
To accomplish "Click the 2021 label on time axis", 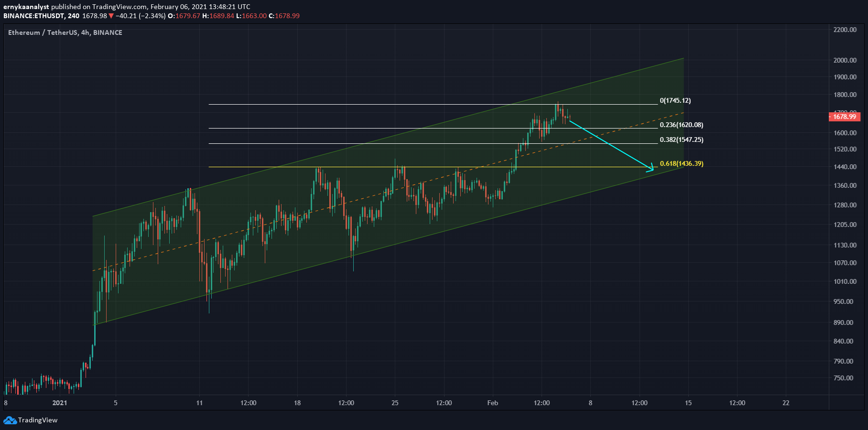I will [x=60, y=403].
